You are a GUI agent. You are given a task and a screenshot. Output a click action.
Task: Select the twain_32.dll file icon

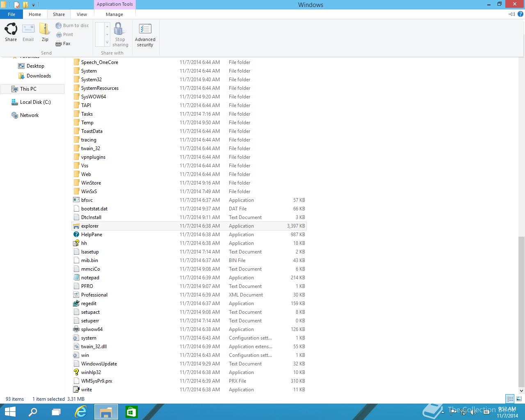[76, 347]
